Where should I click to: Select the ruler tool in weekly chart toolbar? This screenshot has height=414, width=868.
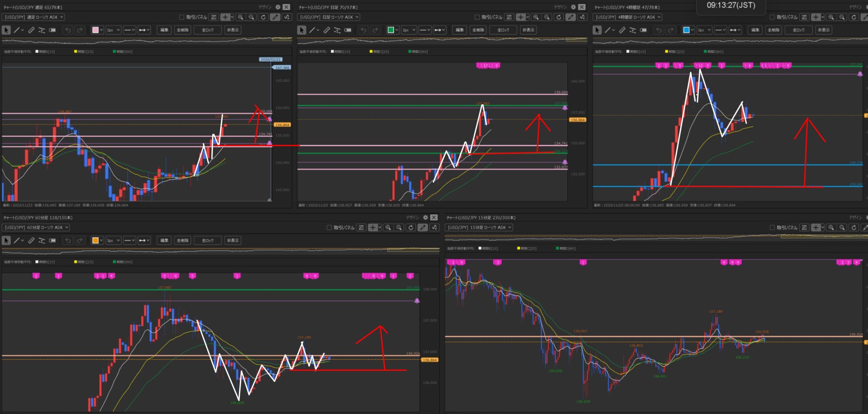pyautogui.click(x=31, y=30)
